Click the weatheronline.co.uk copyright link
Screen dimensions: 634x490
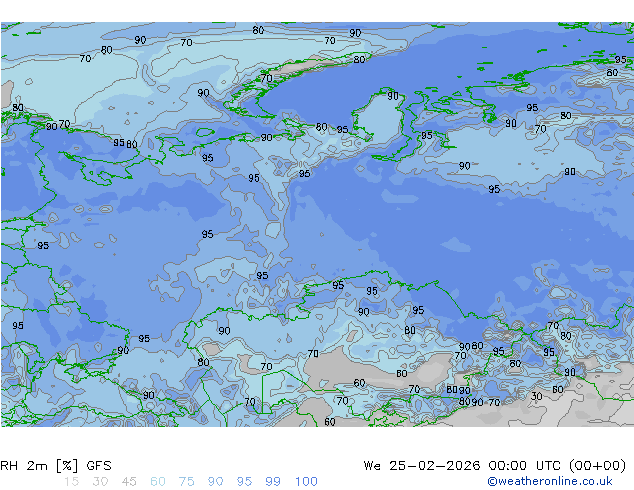coord(549,481)
